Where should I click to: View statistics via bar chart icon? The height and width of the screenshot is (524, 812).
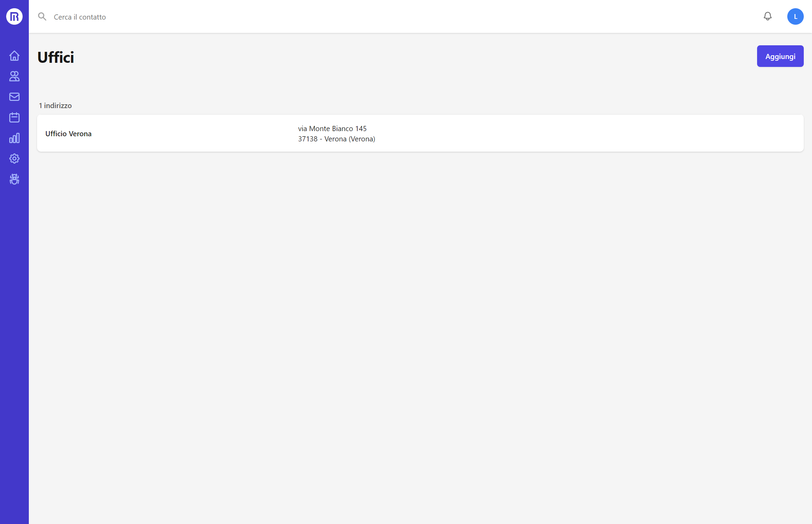14,138
